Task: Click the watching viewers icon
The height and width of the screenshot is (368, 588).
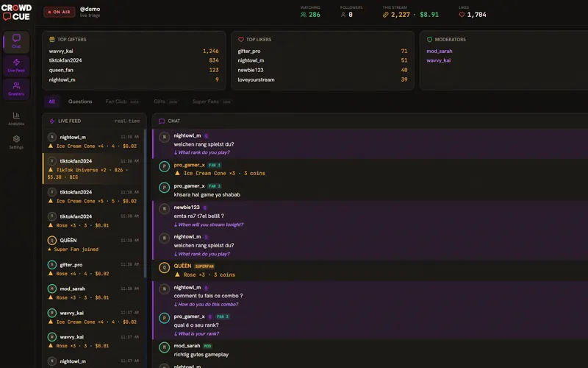Action: [304, 15]
